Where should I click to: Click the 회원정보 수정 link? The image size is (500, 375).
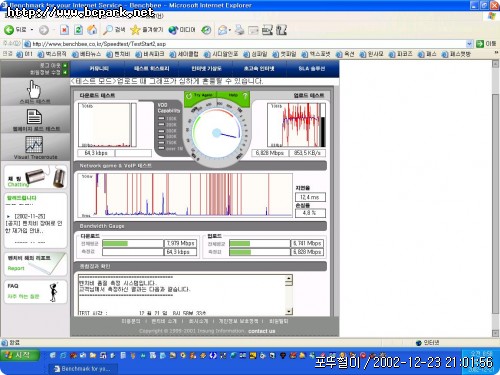click(45, 72)
